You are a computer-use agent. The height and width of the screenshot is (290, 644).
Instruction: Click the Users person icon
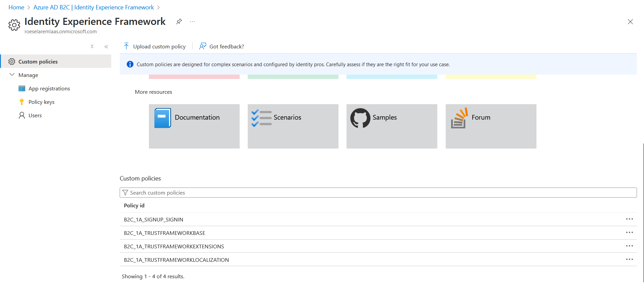(x=22, y=115)
